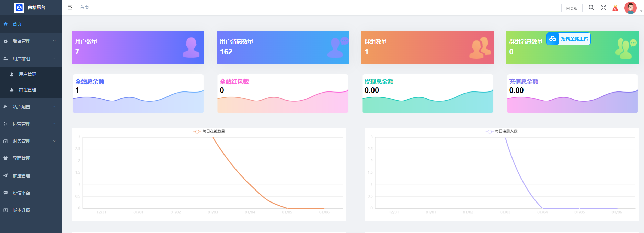Go to 首页 in the sidebar

(x=17, y=24)
